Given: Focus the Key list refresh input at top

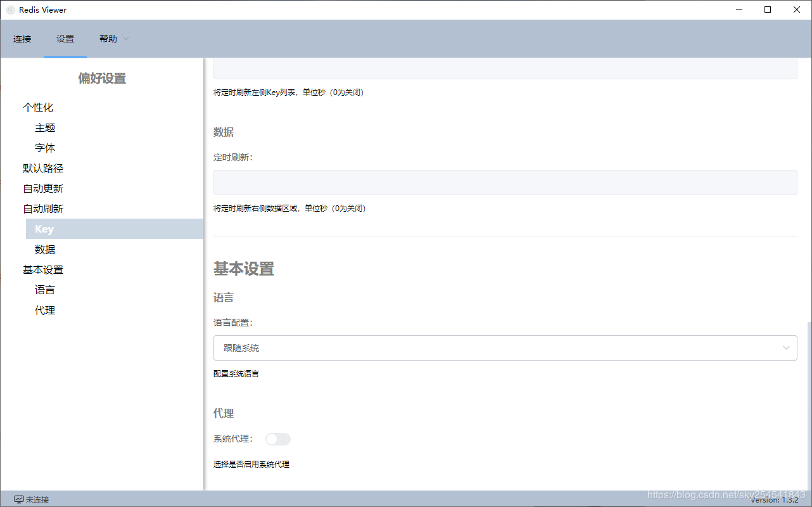Looking at the screenshot, I should [505, 68].
